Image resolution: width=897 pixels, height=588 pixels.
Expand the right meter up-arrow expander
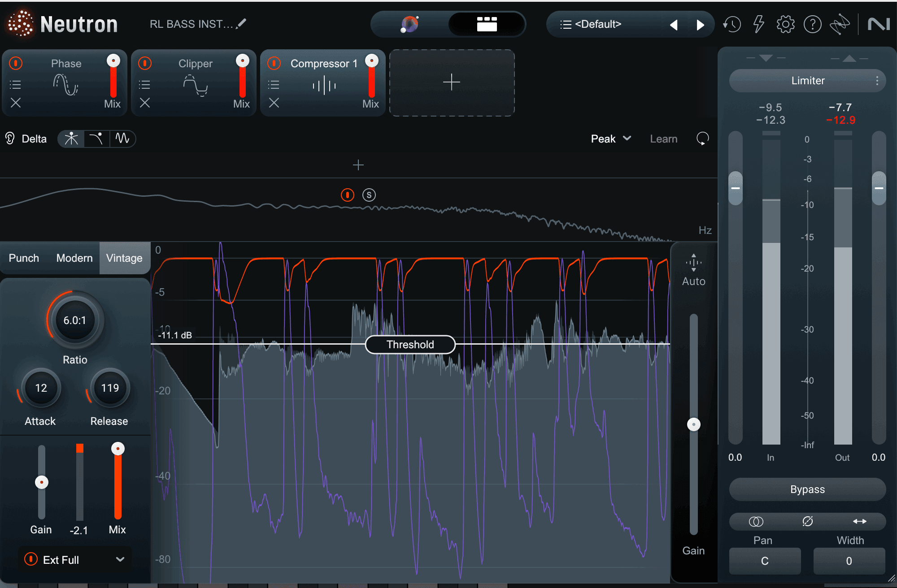(849, 58)
